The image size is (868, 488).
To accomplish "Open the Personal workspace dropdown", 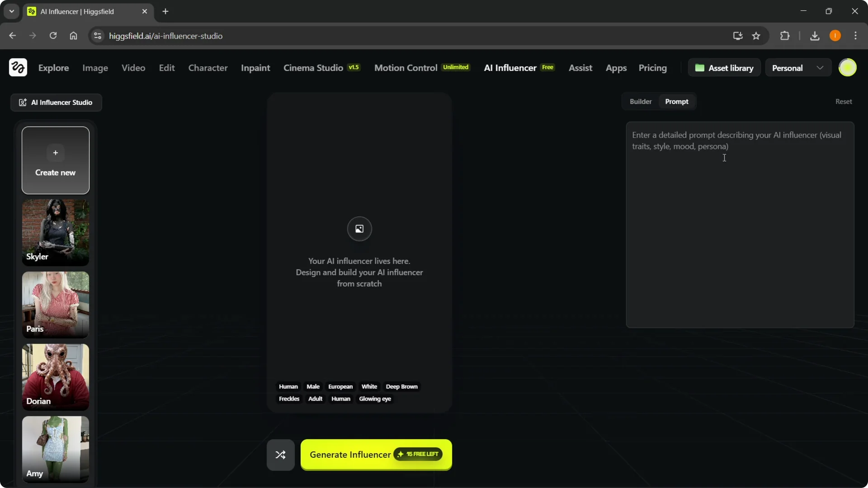I will tap(798, 67).
